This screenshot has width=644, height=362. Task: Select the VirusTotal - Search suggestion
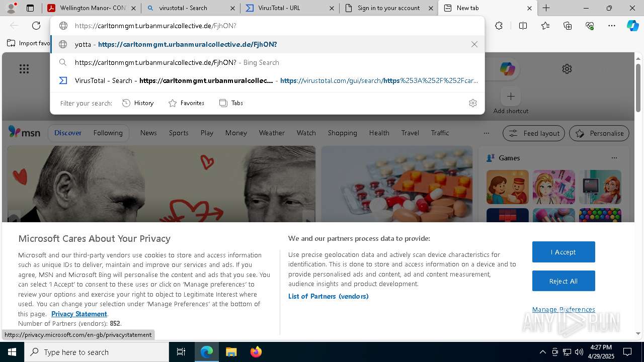click(267, 80)
